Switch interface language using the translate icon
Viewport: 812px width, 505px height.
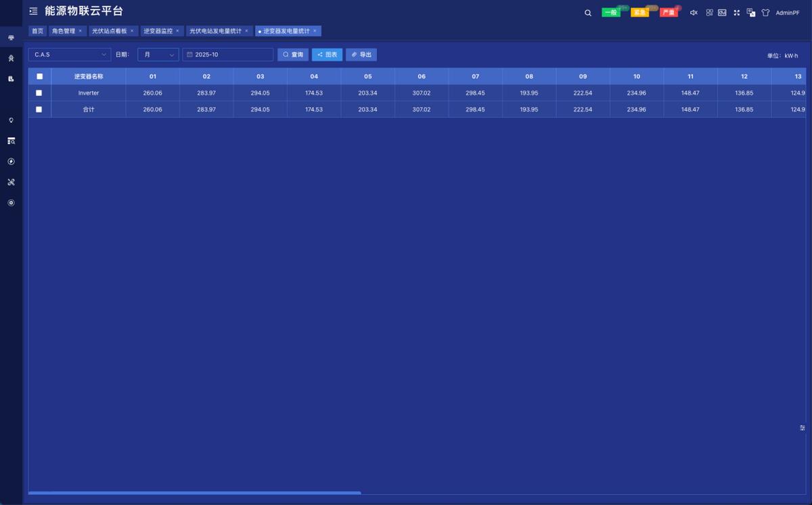coord(751,12)
